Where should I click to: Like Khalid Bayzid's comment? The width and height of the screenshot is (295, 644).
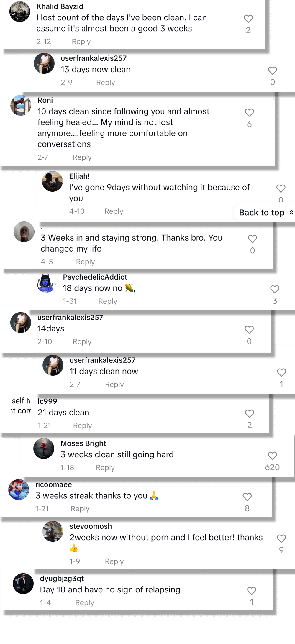tap(248, 18)
